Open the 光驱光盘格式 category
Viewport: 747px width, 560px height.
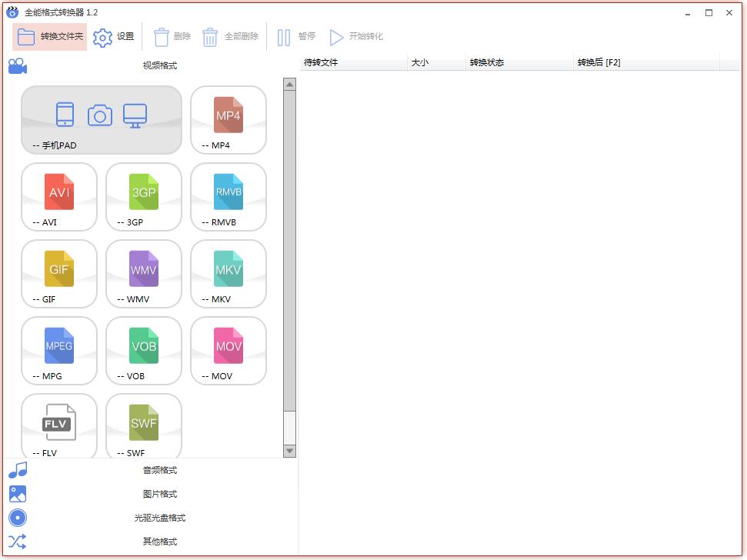point(159,518)
